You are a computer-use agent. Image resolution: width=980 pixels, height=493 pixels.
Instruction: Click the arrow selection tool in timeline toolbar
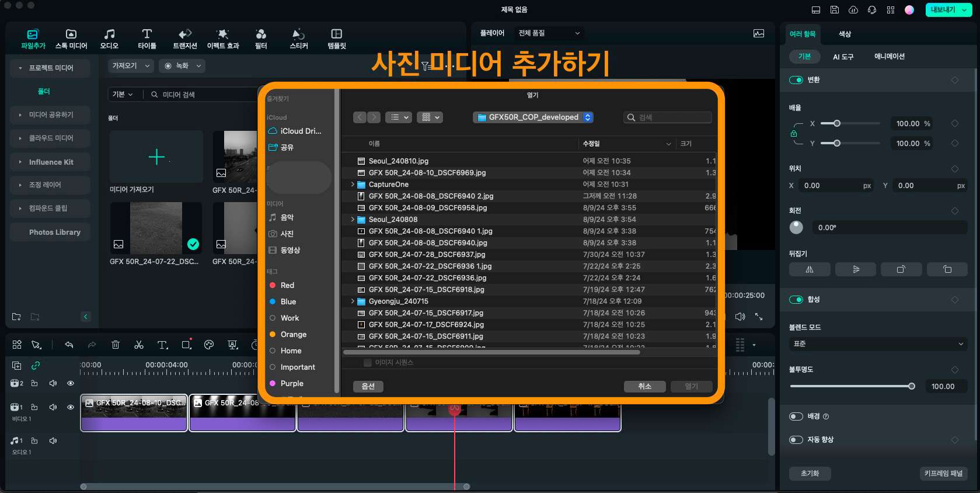[x=36, y=345]
